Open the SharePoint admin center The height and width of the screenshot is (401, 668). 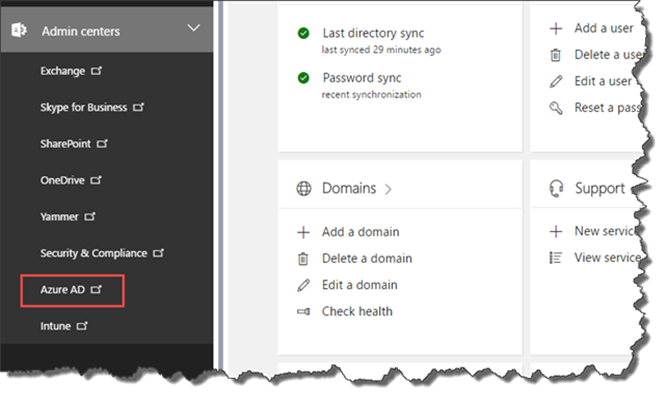pos(66,144)
